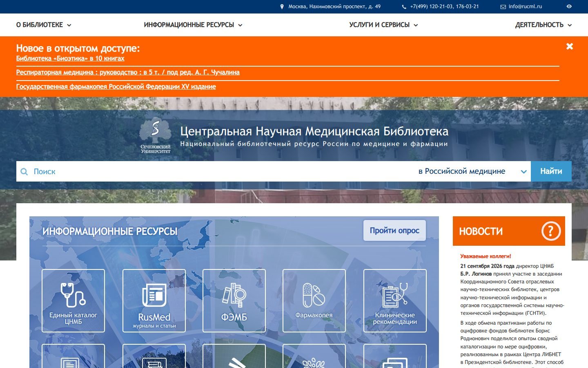Click the Уважаемые коллеги! news text
The width and height of the screenshot is (588, 368).
pyautogui.click(x=486, y=256)
